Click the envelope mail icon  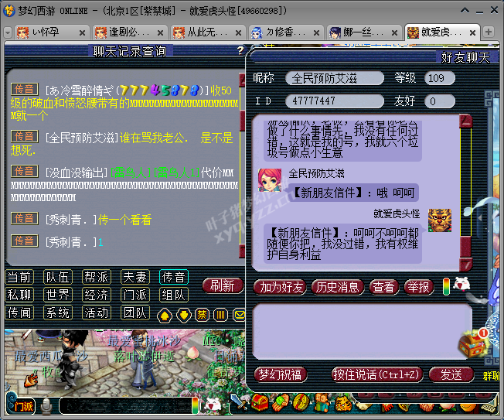click(x=239, y=315)
